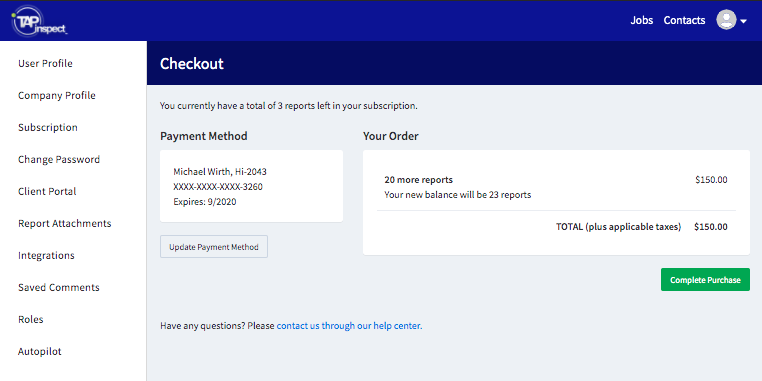
Task: Go to Change Password
Action: click(59, 160)
